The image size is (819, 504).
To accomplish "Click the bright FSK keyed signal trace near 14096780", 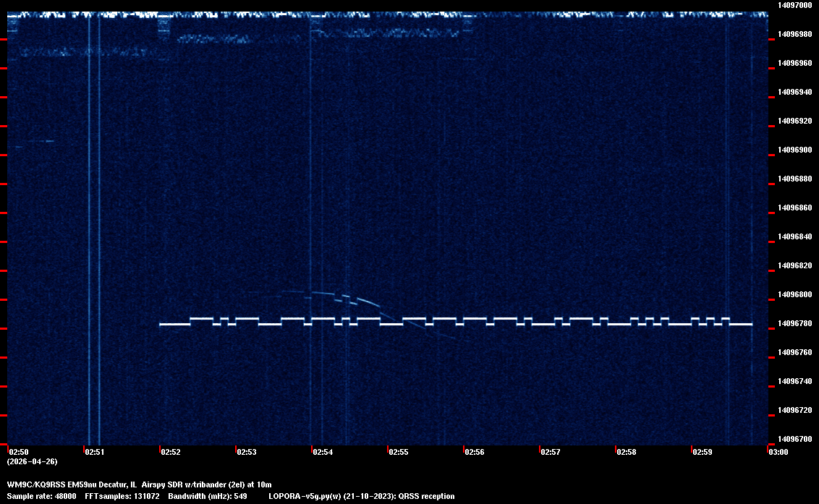I will coord(456,321).
